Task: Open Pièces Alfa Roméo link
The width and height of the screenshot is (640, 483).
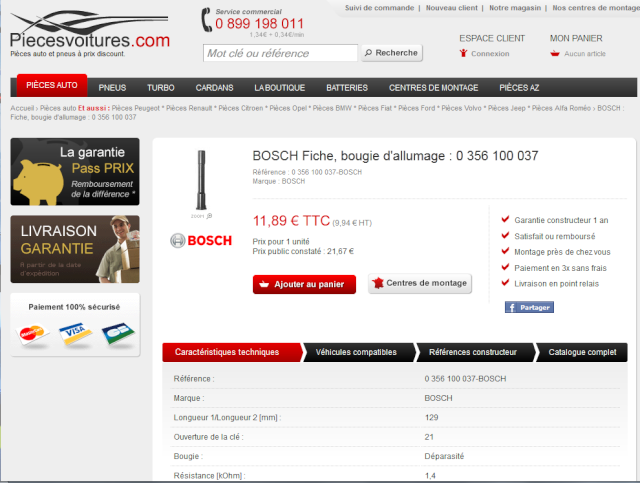Action: pos(561,108)
